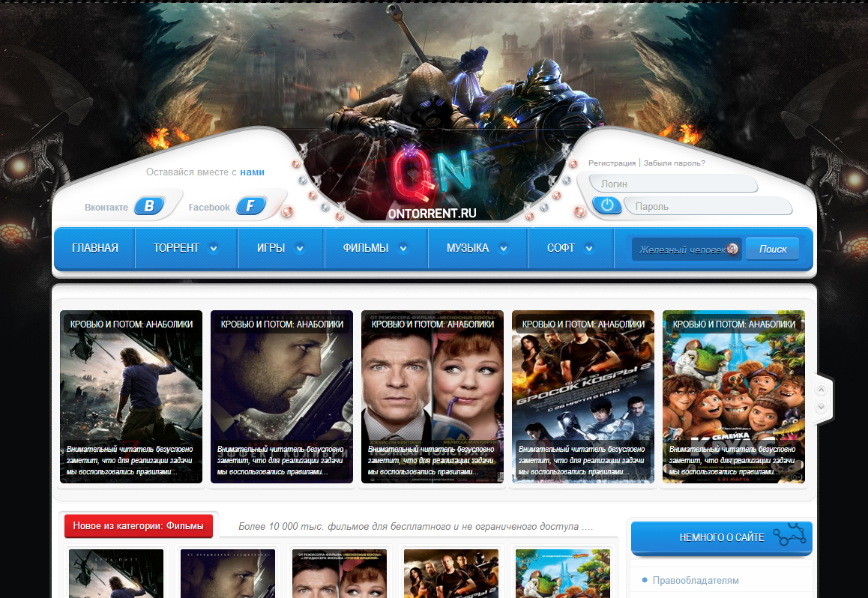Open fourth film thumbnail in Фильмы list
The image size is (868, 598).
pyautogui.click(x=451, y=573)
